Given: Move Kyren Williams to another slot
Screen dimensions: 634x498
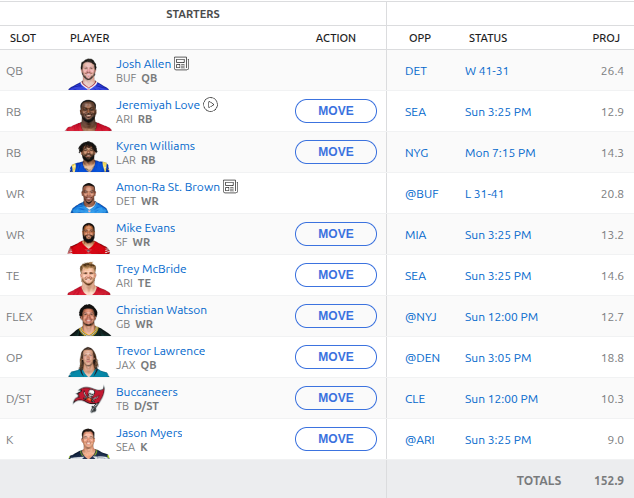Looking at the screenshot, I should tap(336, 152).
